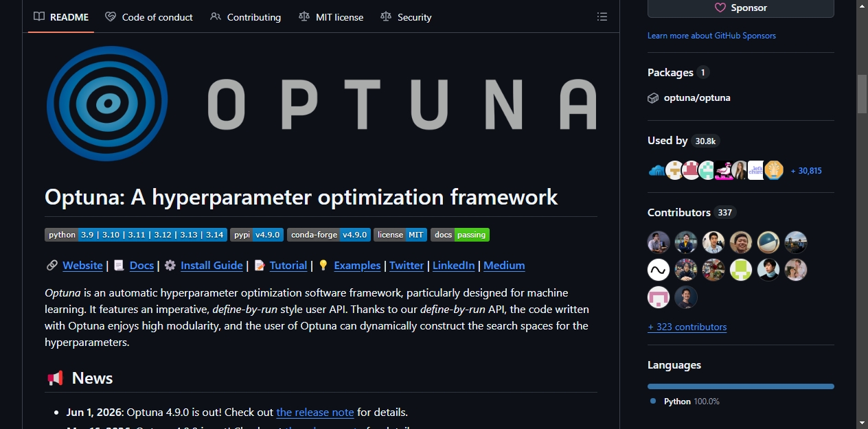Click the page scrollbar down arrow
868x429 pixels.
tap(863, 422)
